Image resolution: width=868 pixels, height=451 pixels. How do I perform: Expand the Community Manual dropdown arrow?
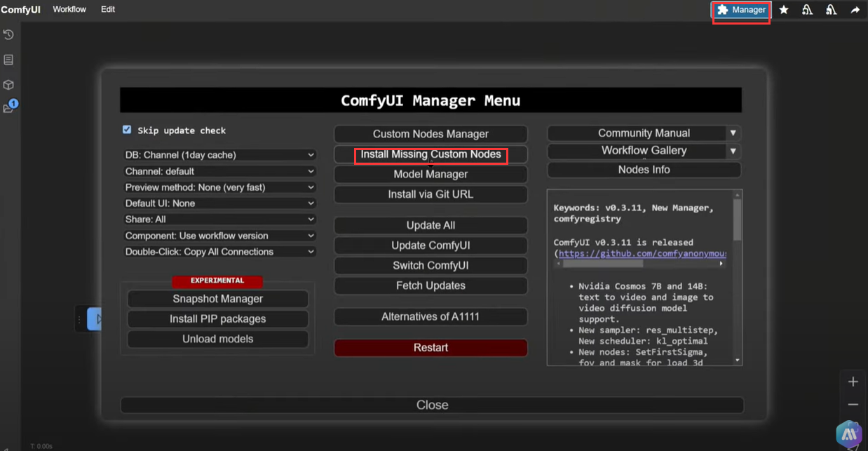coord(733,133)
